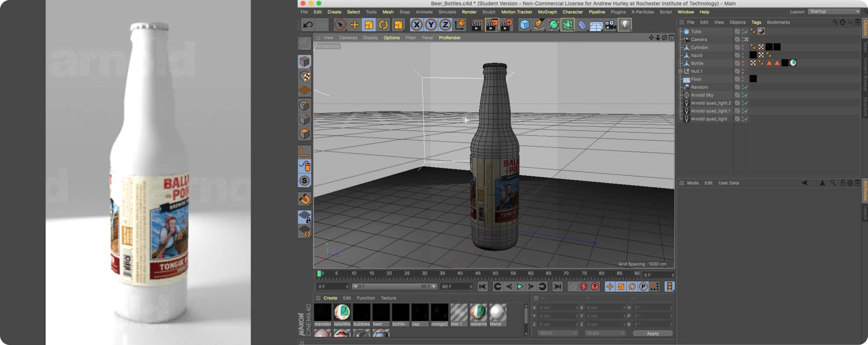868x345 pixels.
Task: Toggle Arnold quad_light.1 enable checkmark
Action: coord(746,111)
